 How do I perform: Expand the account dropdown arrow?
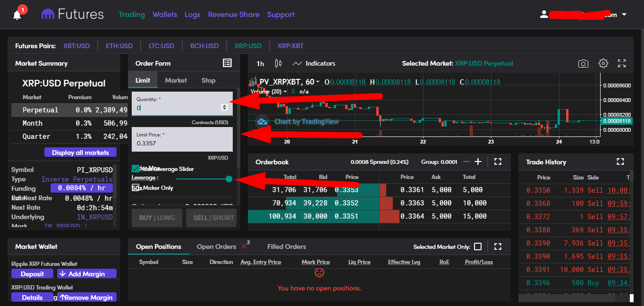(624, 15)
